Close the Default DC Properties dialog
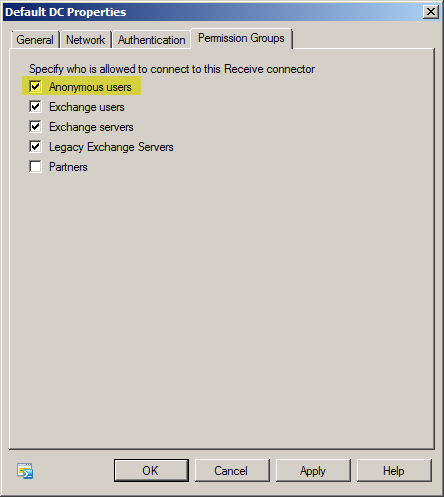Image resolution: width=444 pixels, height=497 pixels. (x=431, y=12)
